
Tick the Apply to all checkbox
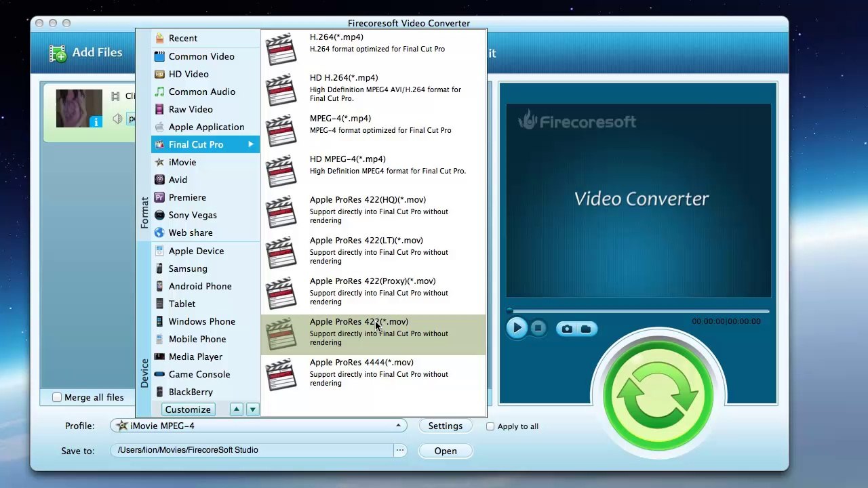coord(490,426)
